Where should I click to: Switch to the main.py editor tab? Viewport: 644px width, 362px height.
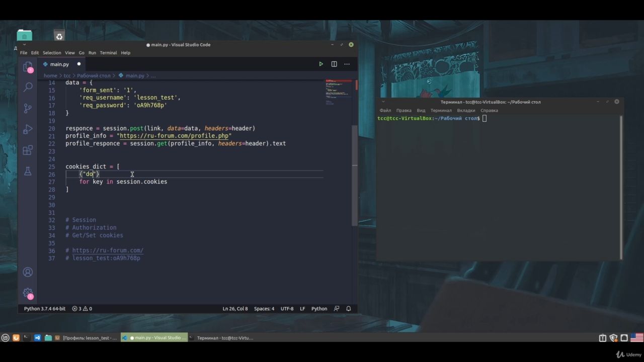59,64
